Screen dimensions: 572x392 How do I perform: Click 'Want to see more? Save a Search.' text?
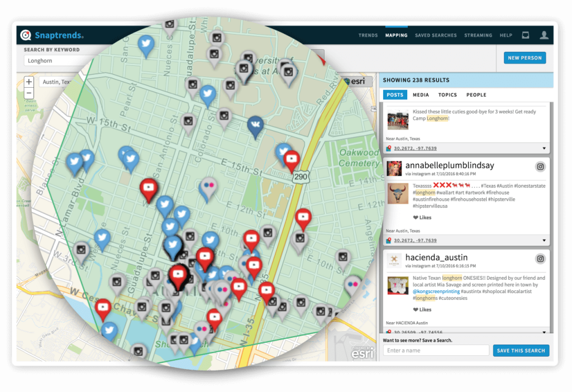417,340
